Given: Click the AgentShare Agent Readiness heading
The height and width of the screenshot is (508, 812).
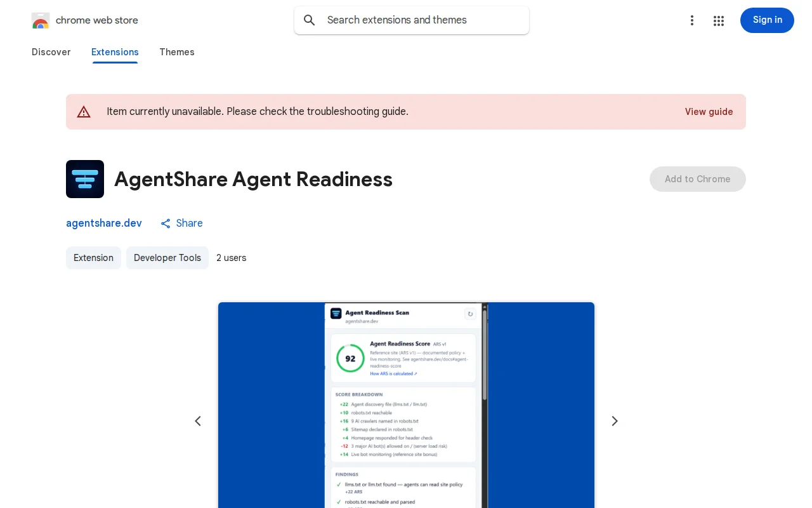Looking at the screenshot, I should click(253, 179).
